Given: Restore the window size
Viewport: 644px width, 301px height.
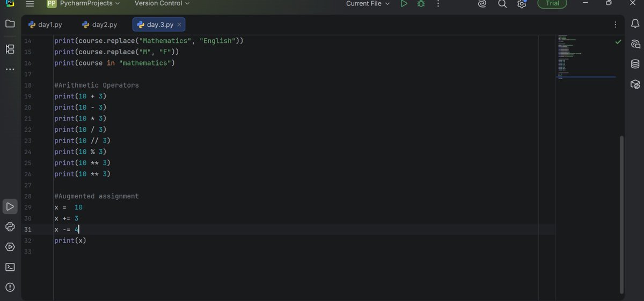Looking at the screenshot, I should [x=609, y=3].
